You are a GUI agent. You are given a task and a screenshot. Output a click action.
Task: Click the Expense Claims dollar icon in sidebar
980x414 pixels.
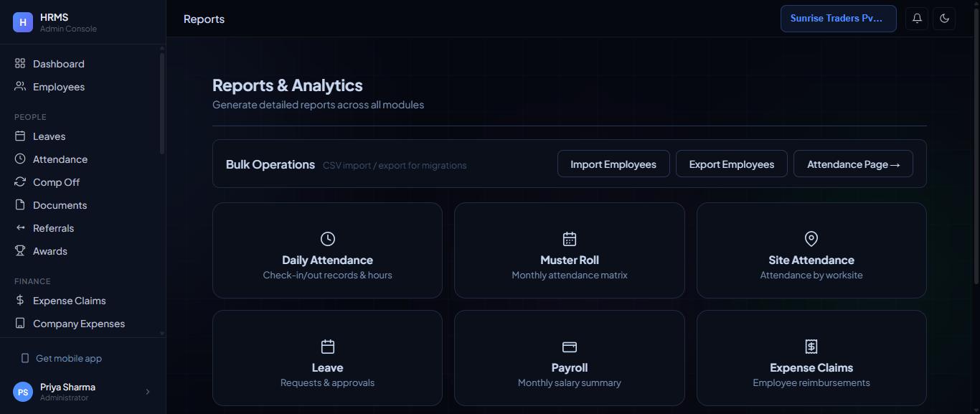(x=20, y=301)
